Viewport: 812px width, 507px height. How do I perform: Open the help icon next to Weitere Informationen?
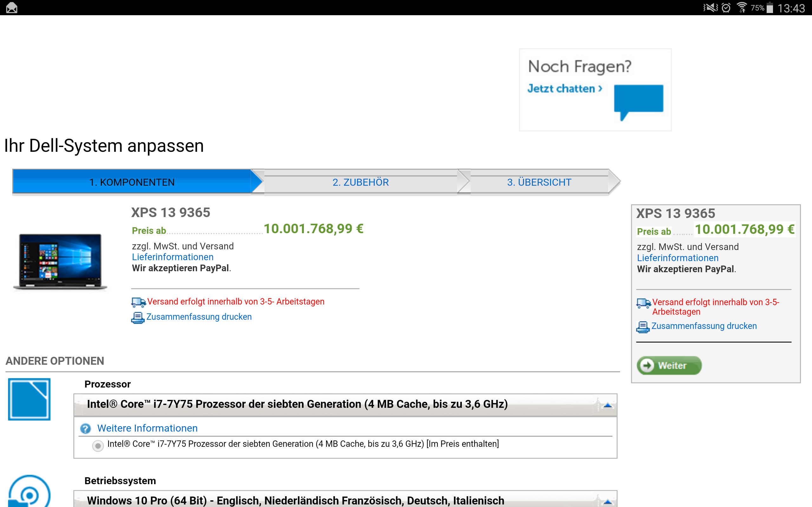(x=86, y=428)
